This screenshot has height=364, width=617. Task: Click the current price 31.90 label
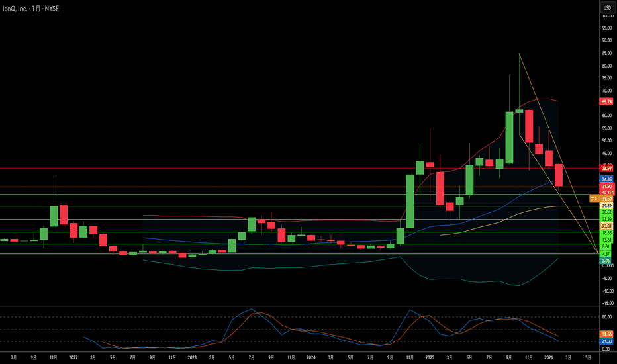click(606, 187)
